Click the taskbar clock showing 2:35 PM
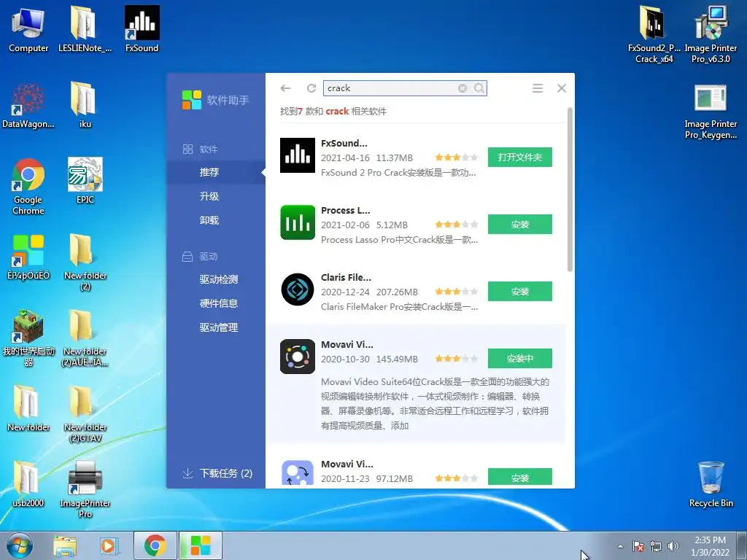The height and width of the screenshot is (560, 747). pos(710,546)
